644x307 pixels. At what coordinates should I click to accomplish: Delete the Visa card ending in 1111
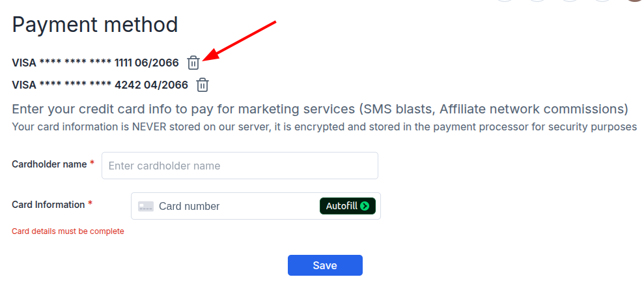193,63
